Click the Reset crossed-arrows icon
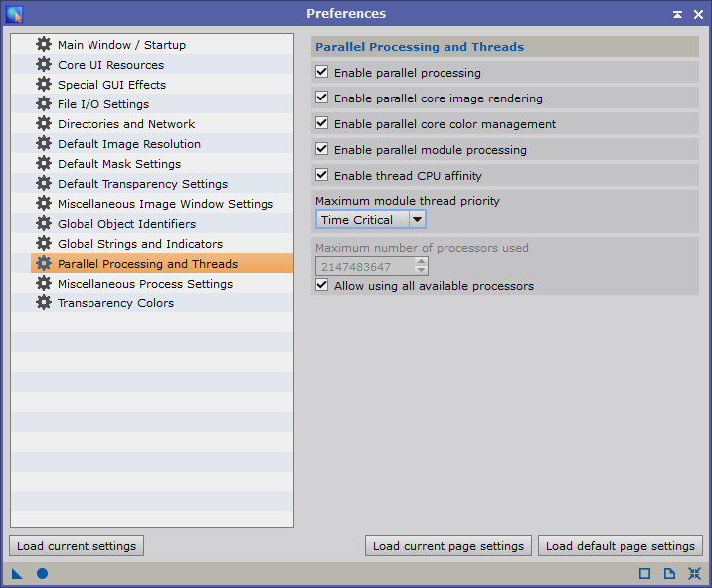712x588 pixels. click(694, 574)
